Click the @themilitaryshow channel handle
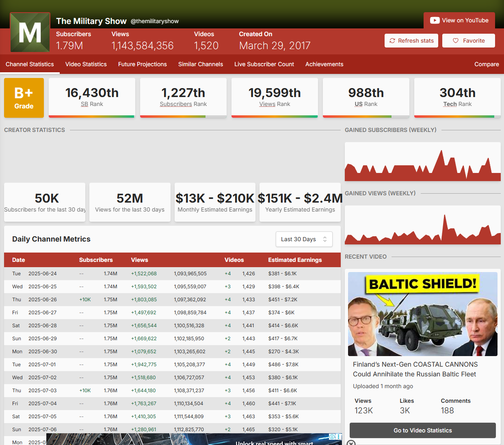Image resolution: width=504 pixels, height=445 pixels. tap(155, 21)
